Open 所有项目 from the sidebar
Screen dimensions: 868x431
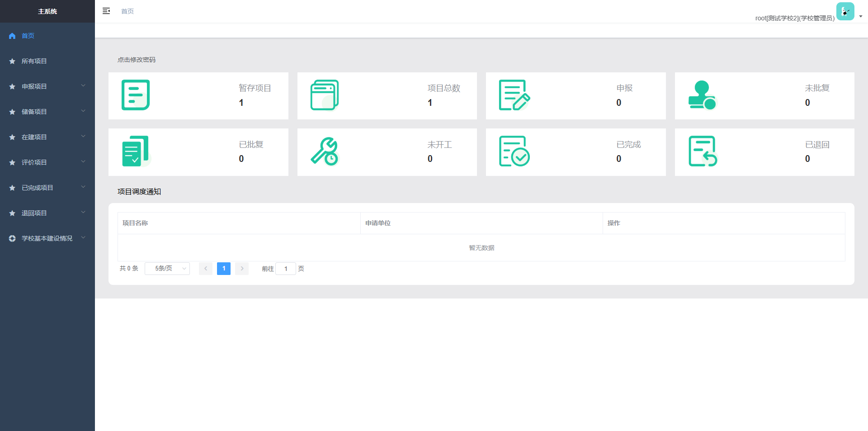click(34, 61)
